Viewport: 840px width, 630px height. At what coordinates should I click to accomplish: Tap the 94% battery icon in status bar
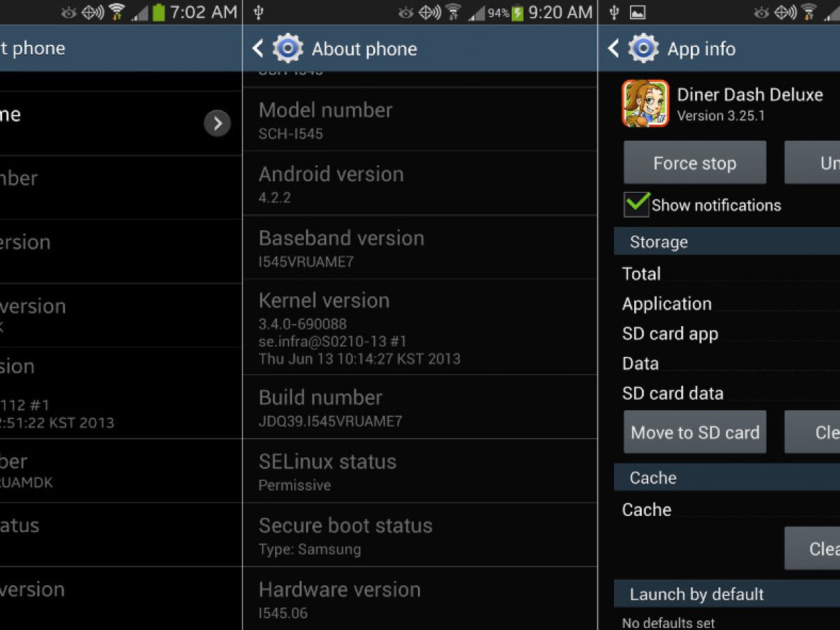coord(517,13)
